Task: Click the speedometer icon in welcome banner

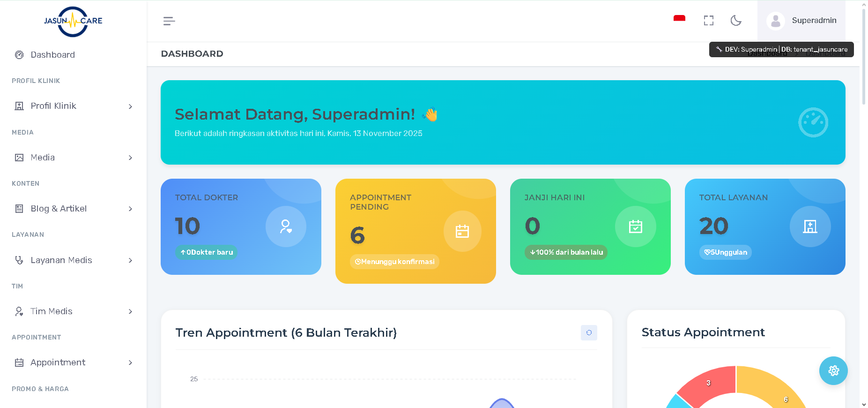Action: pyautogui.click(x=813, y=122)
